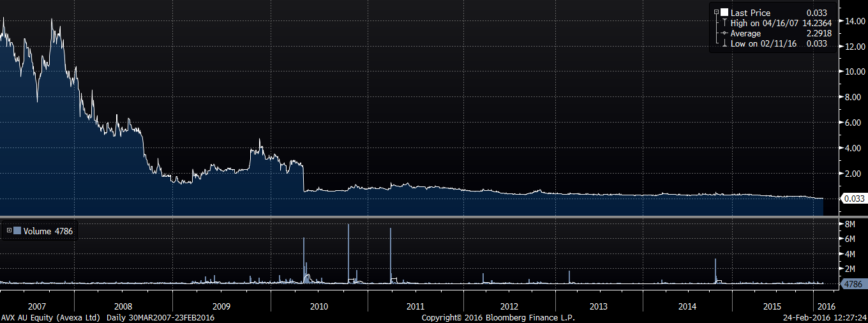Select the Average line marker icon
Screen dimensions: 868x323
tap(724, 33)
